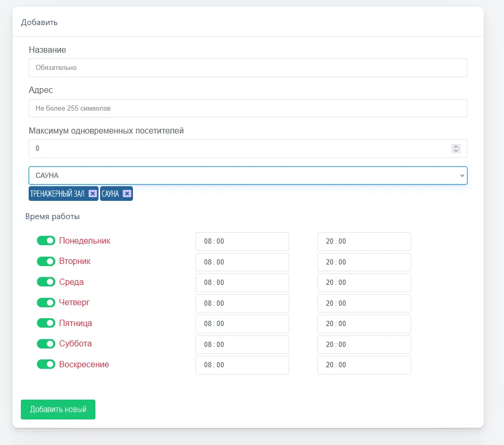Click the Суббота opening time field
Viewport: 504px width, 445px height.
tap(242, 344)
